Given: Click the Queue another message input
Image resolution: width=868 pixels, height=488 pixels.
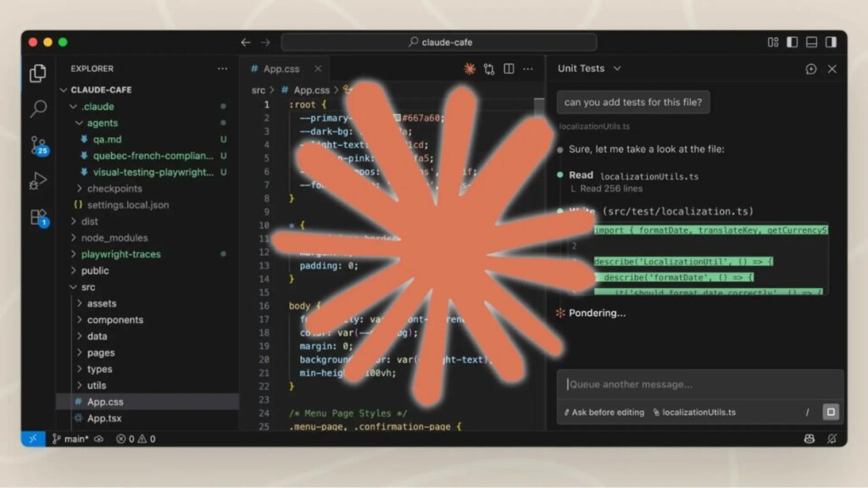Looking at the screenshot, I should tap(699, 385).
